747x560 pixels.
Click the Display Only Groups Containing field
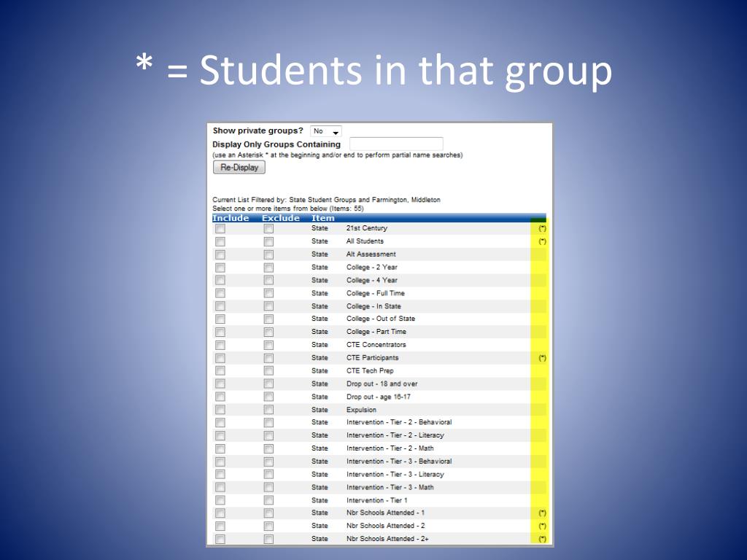pyautogui.click(x=396, y=144)
